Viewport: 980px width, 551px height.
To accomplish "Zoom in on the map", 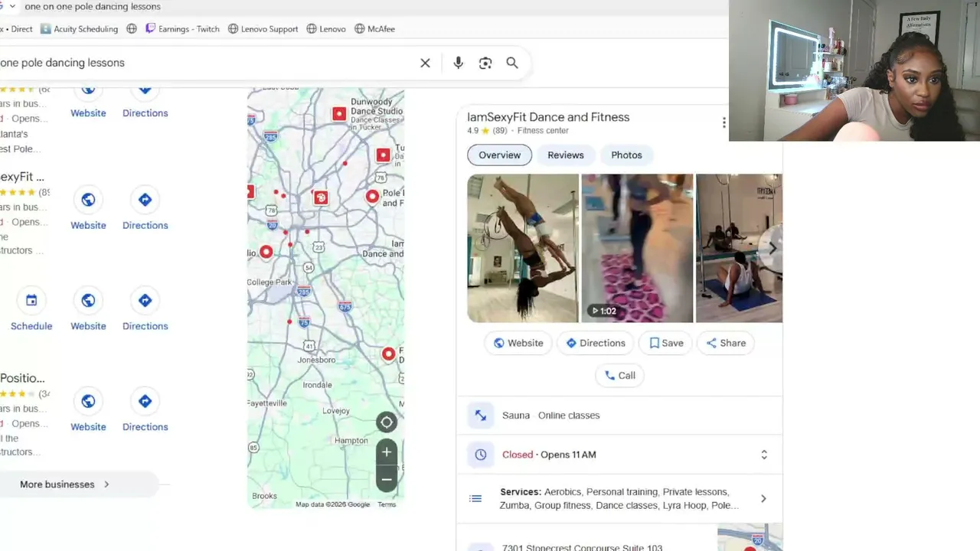I will coord(387,452).
